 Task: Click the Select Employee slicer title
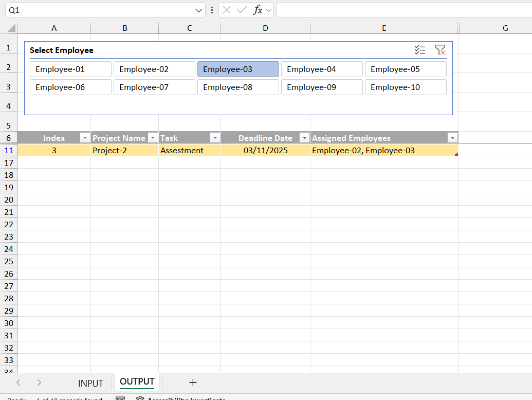pos(61,50)
